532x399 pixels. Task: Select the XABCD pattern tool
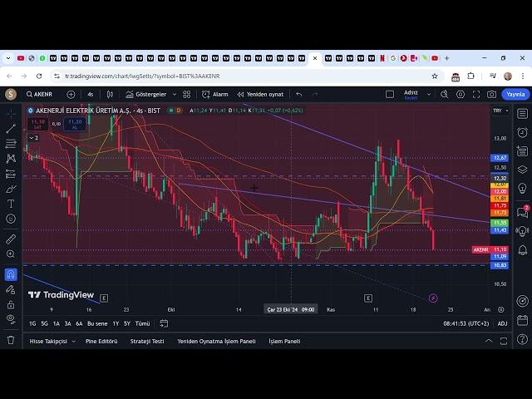tap(11, 159)
